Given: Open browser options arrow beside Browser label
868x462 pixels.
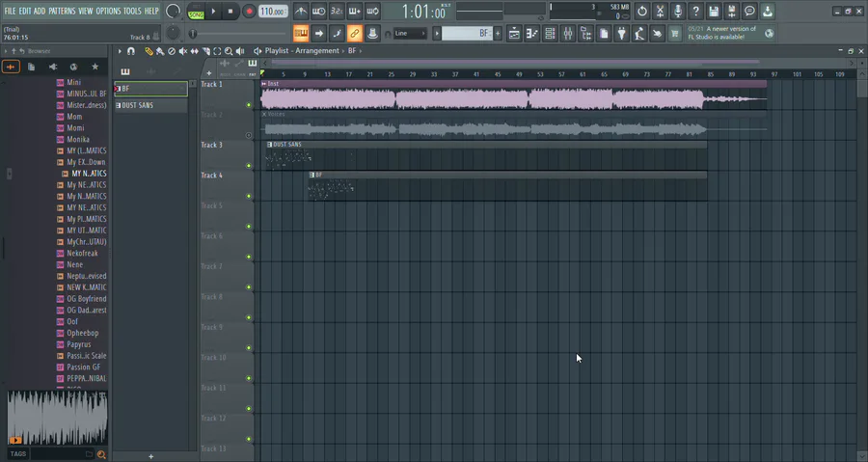Looking at the screenshot, I should [6, 51].
